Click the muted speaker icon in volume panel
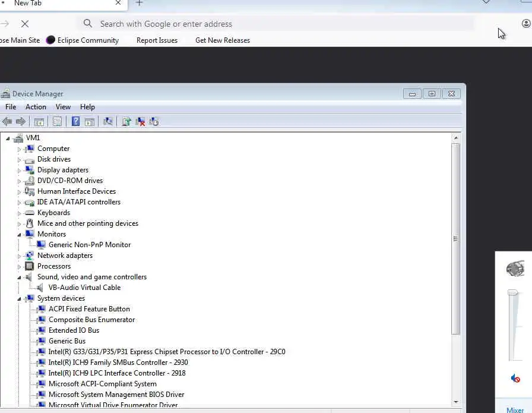Image resolution: width=532 pixels, height=413 pixels. 515,378
